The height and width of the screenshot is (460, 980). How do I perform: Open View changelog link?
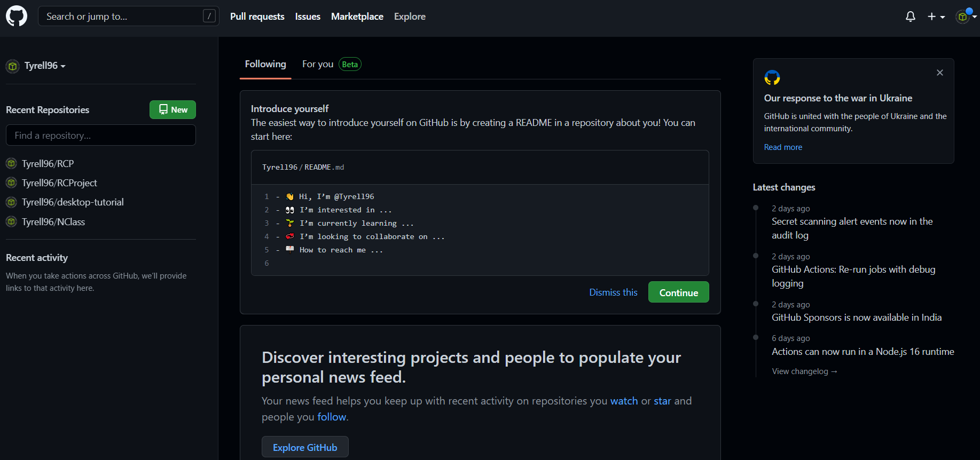tap(804, 371)
